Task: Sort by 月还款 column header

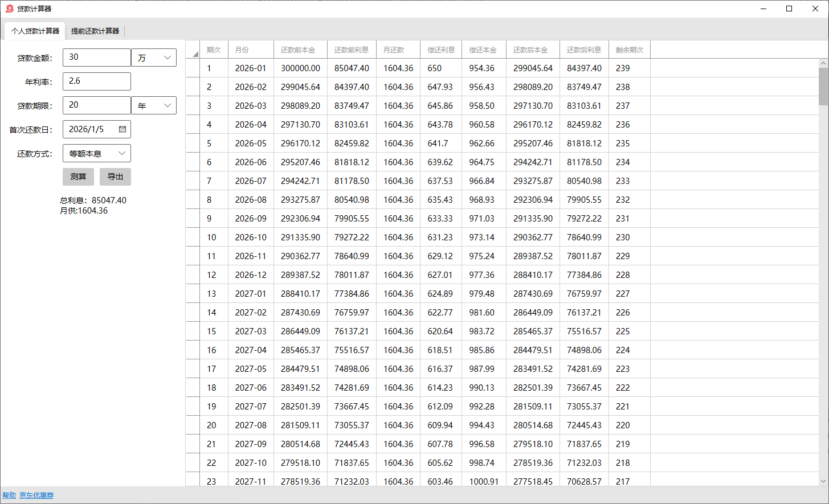Action: pyautogui.click(x=398, y=50)
